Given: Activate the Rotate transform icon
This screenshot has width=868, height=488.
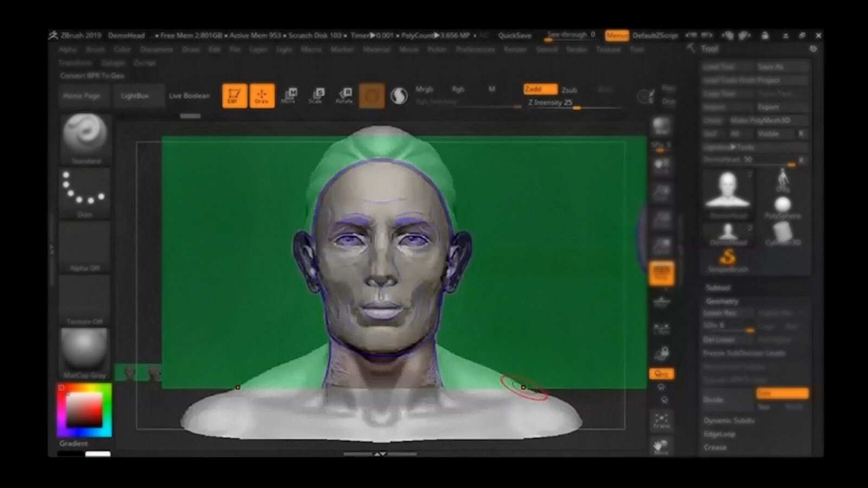Looking at the screenshot, I should click(345, 95).
